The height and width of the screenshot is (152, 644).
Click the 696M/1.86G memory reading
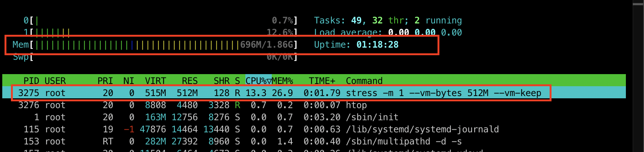(267, 45)
